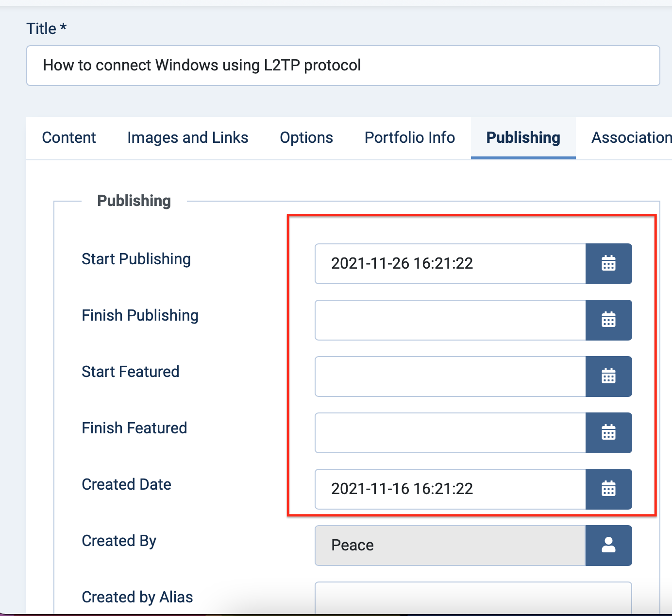The image size is (672, 616).
Task: Click the Created By field showing Peace
Action: 451,546
